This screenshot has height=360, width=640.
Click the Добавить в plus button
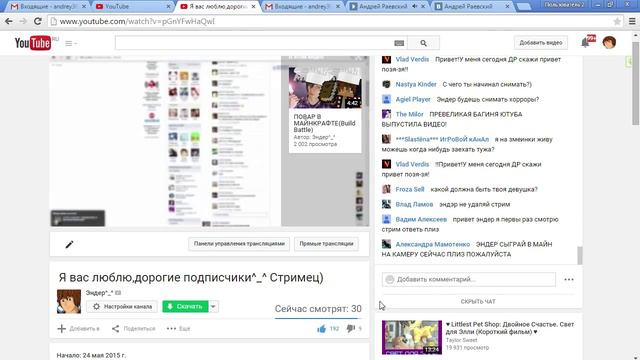point(78,329)
